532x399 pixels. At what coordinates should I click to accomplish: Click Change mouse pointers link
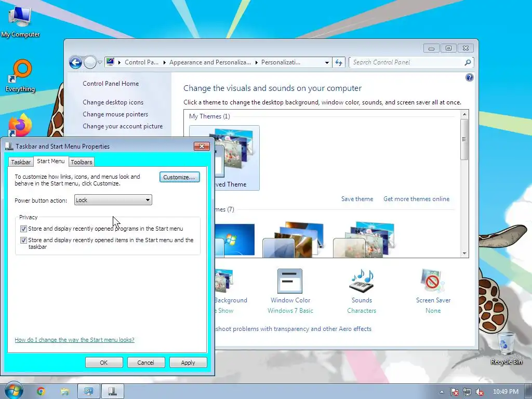pos(115,114)
